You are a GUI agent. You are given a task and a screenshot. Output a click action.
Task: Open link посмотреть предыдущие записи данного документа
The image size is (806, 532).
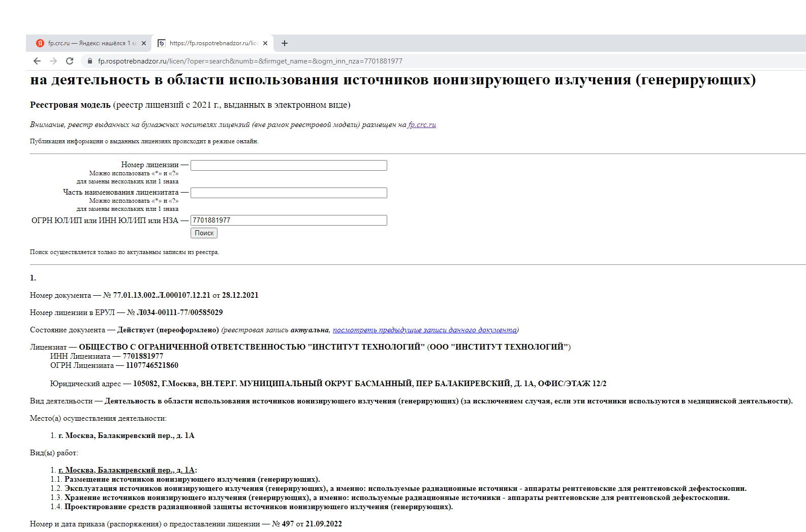[x=424, y=330]
